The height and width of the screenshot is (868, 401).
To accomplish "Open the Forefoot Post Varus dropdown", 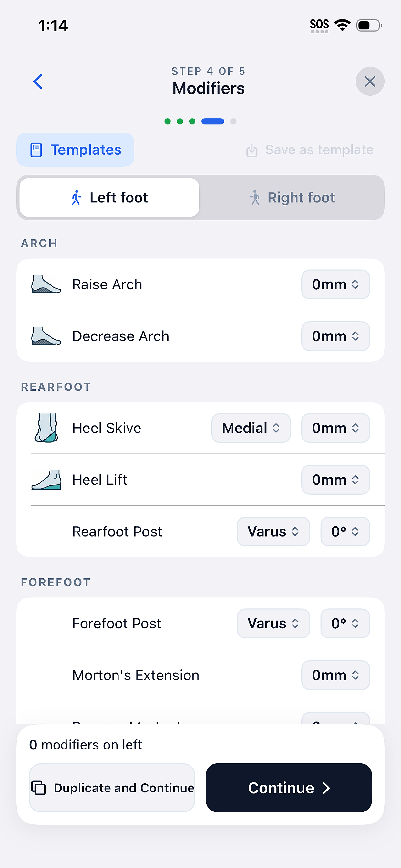I will pyautogui.click(x=273, y=623).
